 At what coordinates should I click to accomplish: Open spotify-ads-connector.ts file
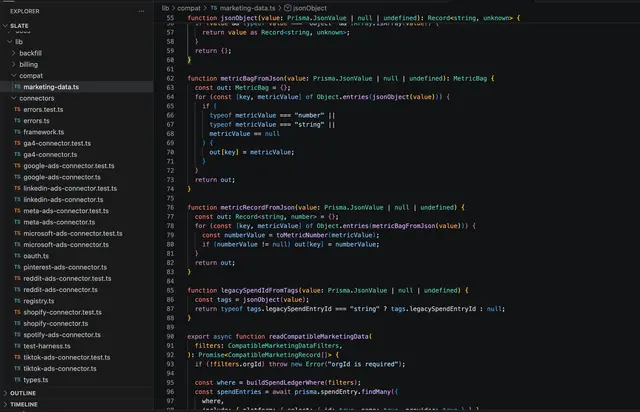[62, 334]
